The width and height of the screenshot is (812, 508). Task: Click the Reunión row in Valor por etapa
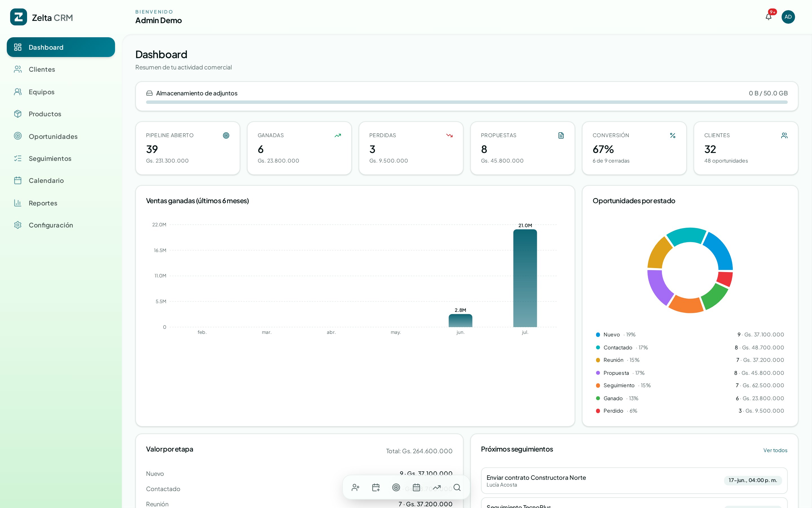(299, 504)
